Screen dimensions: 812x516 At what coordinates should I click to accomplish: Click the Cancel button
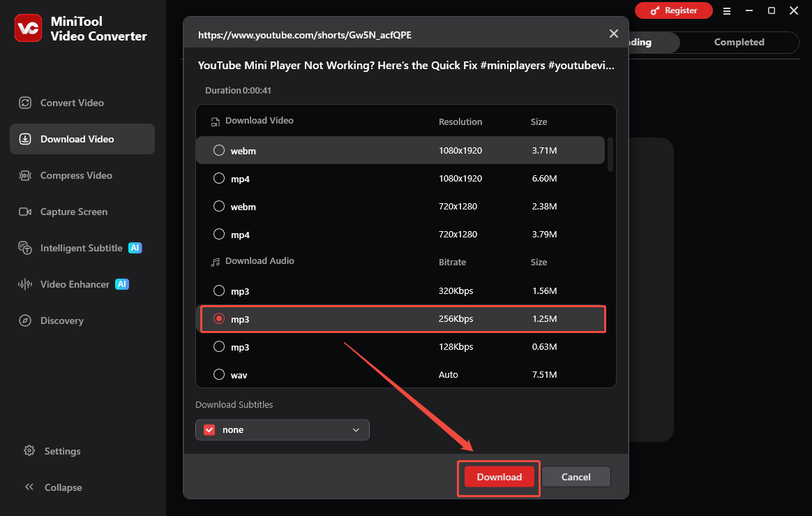(x=576, y=477)
